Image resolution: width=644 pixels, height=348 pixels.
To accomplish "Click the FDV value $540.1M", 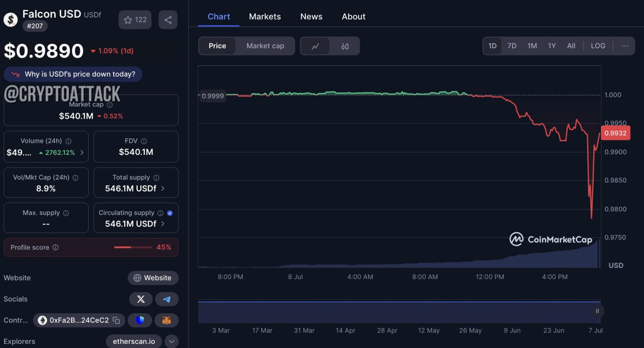I will click(136, 152).
